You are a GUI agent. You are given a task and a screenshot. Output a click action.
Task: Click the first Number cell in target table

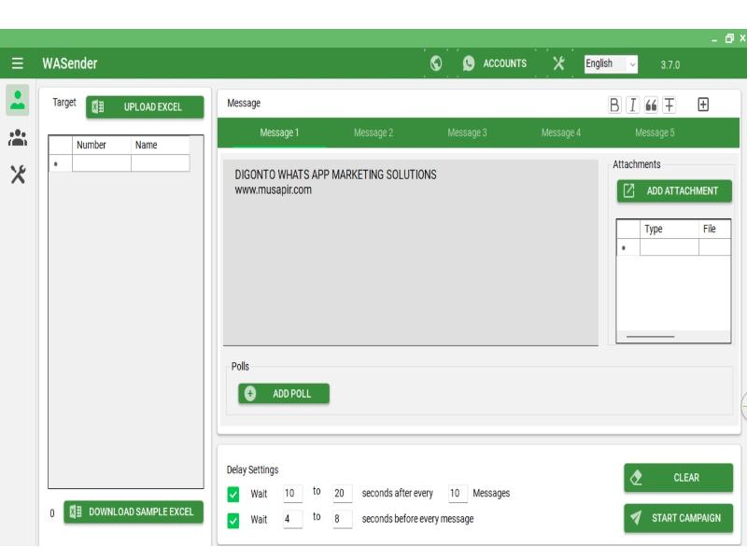pos(102,163)
